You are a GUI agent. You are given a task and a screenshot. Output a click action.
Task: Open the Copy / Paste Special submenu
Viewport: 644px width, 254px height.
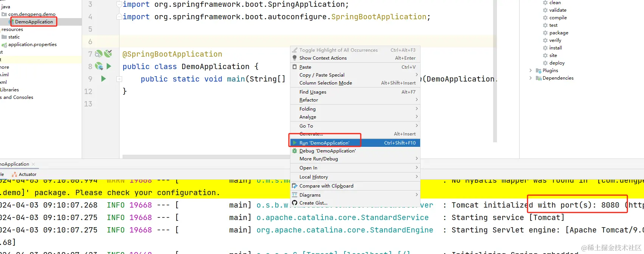coord(355,75)
